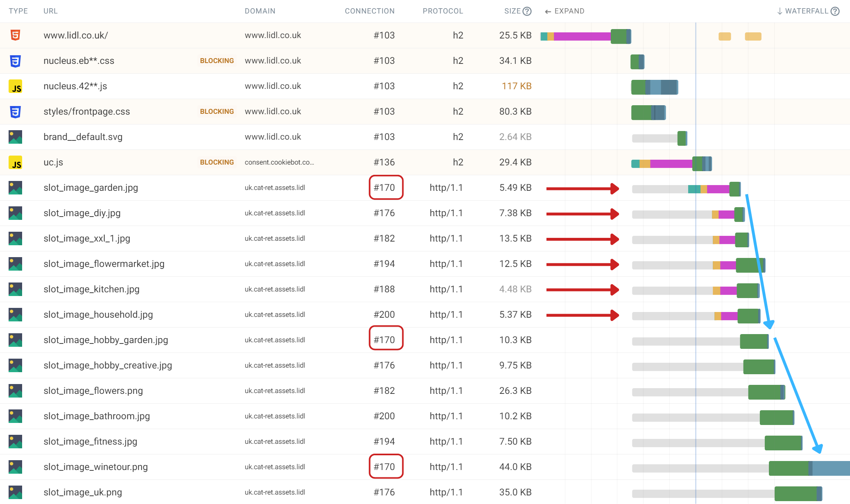
Task: Click the waterfall bar for slot_image_bathroom.jpg
Action: point(713,417)
